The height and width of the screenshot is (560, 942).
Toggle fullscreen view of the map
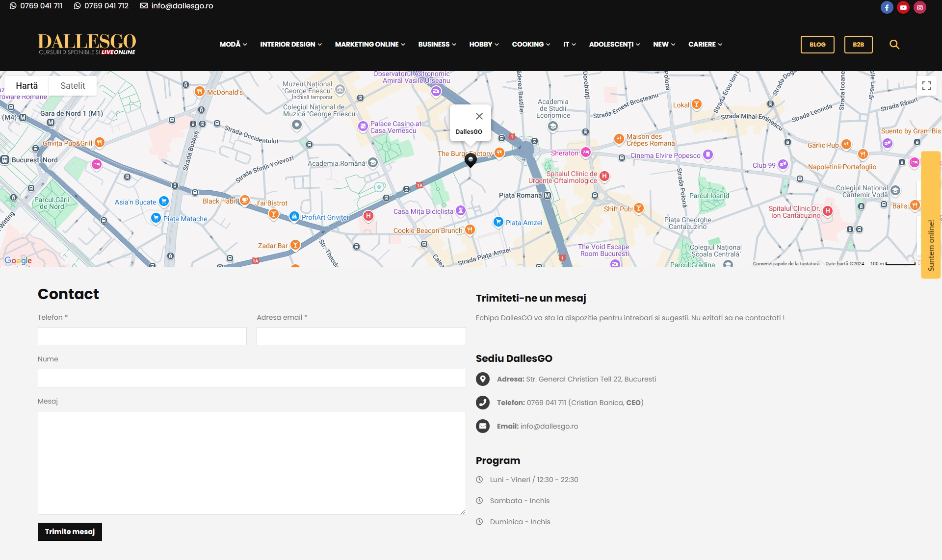927,86
